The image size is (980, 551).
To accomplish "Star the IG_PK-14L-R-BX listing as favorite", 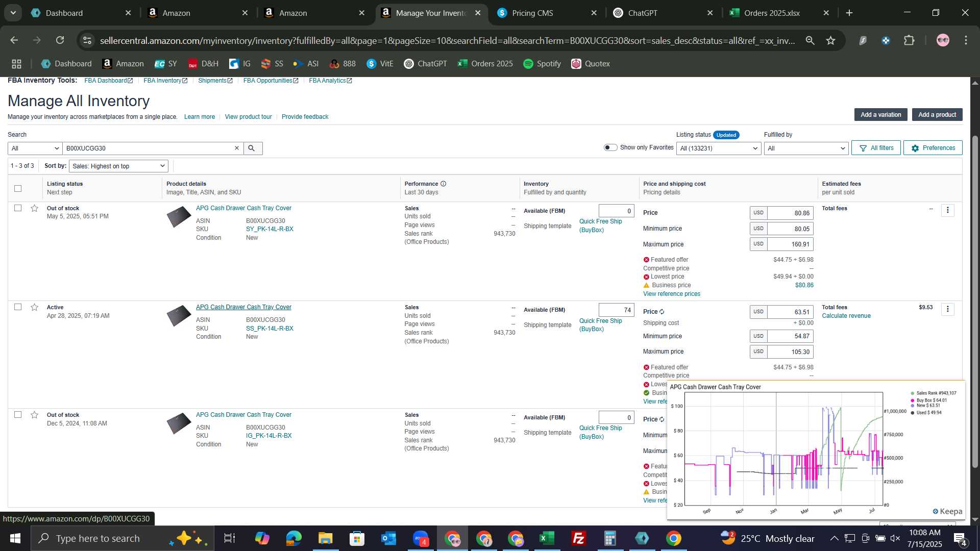I will 35,415.
